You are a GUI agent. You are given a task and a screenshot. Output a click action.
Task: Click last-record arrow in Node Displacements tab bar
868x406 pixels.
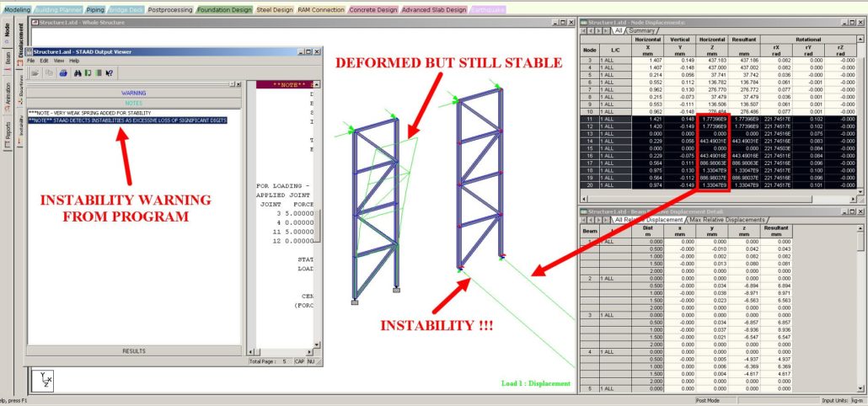(606, 31)
